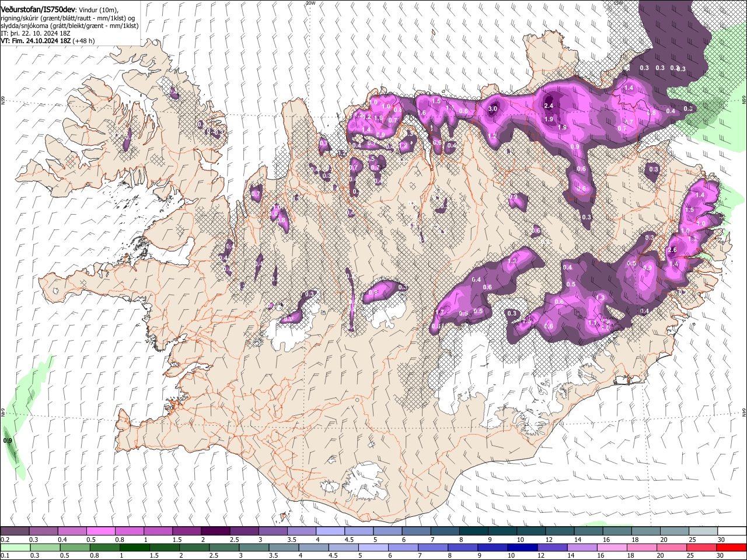Select the VT: Fim. 24.10.2024 18Z (+48 h) line
747x560 pixels.
click(47, 41)
